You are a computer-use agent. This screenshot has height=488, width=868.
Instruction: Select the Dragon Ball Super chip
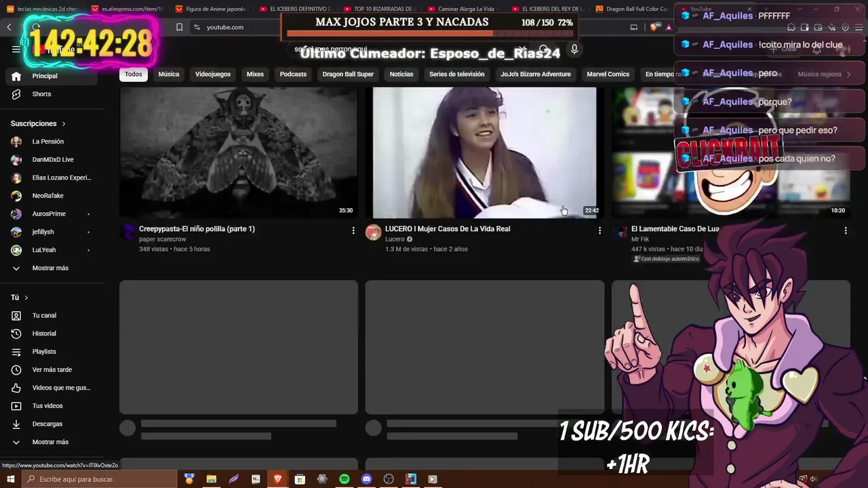click(348, 74)
